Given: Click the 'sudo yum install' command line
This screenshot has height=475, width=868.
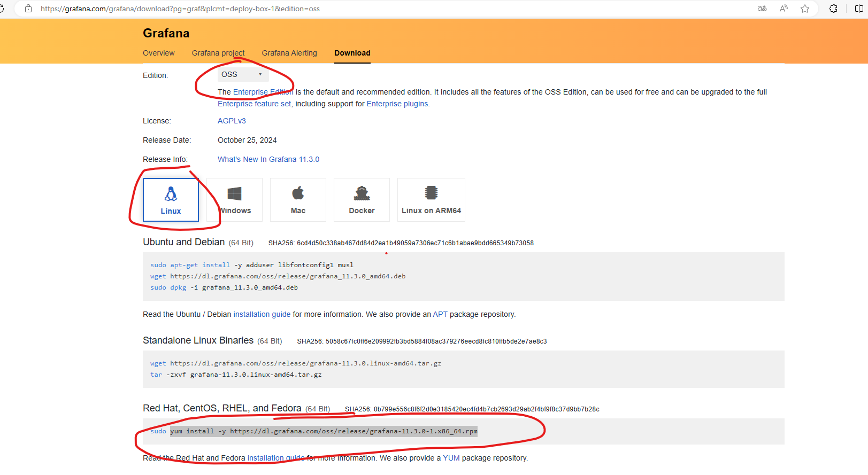Looking at the screenshot, I should [314, 431].
